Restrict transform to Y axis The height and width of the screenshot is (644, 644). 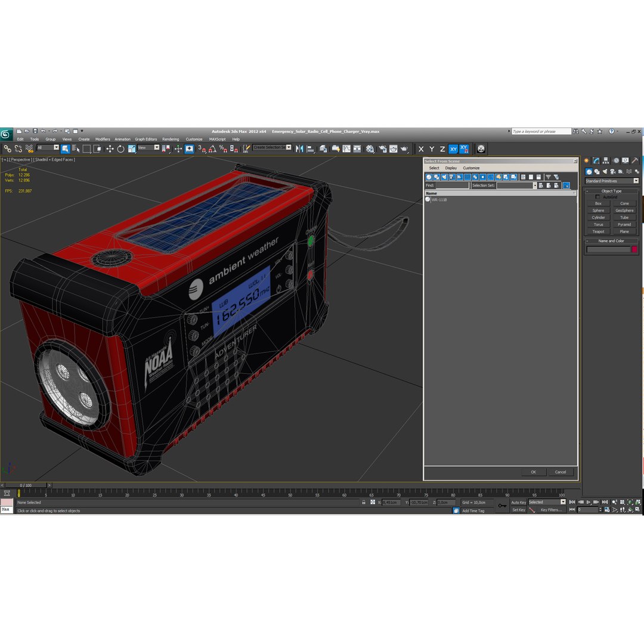[432, 149]
